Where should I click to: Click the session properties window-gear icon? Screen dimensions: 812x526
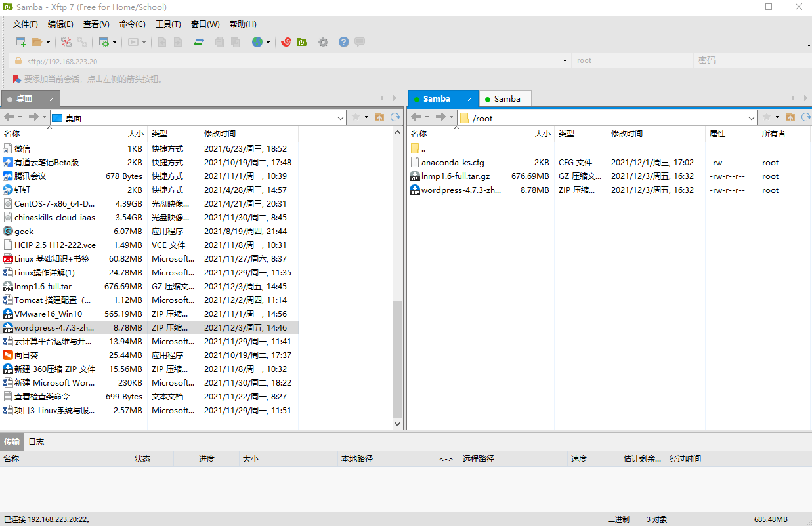[x=104, y=42]
